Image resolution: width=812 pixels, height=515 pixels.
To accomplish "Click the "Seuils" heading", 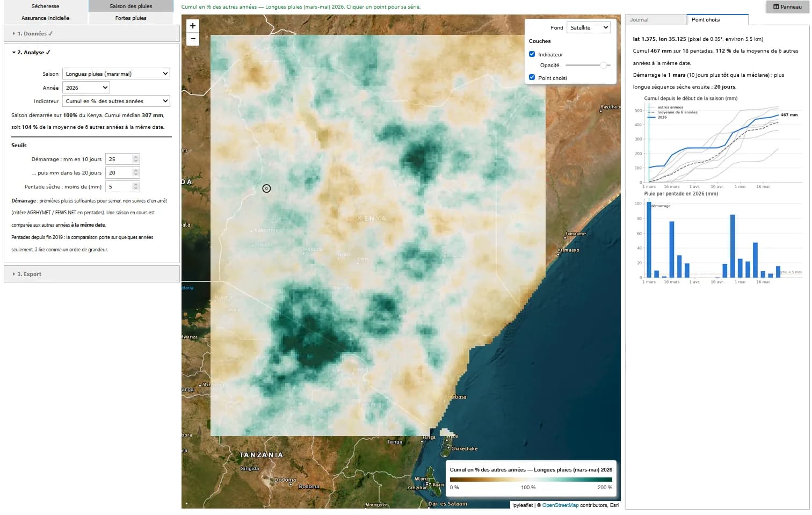I will (x=19, y=146).
